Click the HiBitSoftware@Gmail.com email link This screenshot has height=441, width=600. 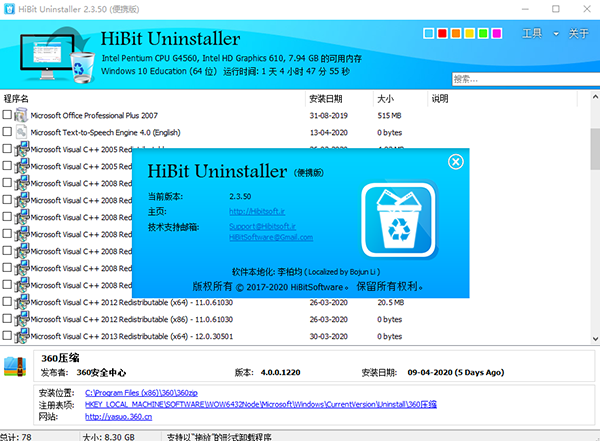point(271,237)
